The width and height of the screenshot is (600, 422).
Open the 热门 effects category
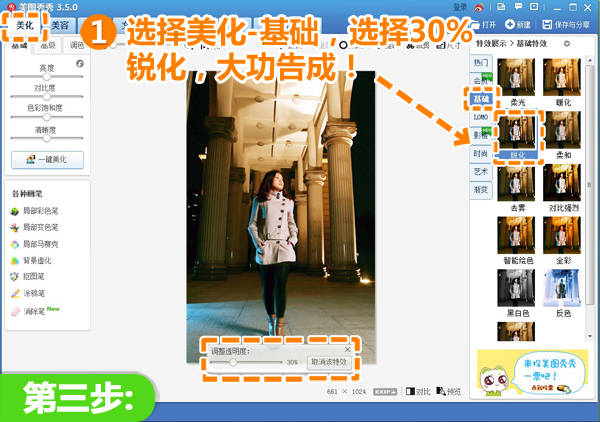click(481, 63)
